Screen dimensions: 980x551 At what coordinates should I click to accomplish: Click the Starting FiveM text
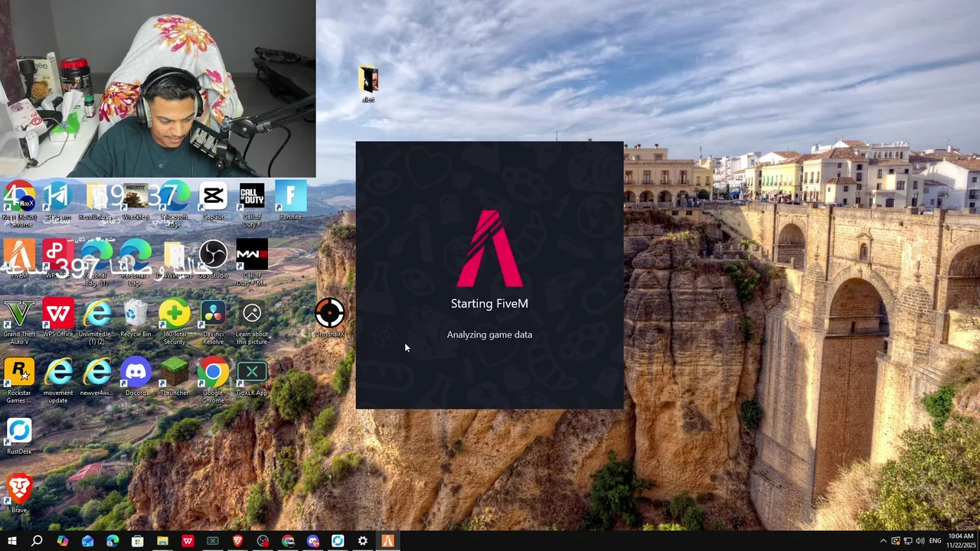(x=489, y=304)
